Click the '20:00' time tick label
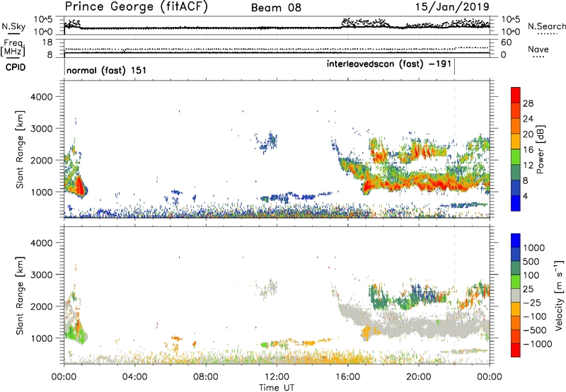Image resolution: width=566 pixels, height=392 pixels. pyautogui.click(x=419, y=377)
